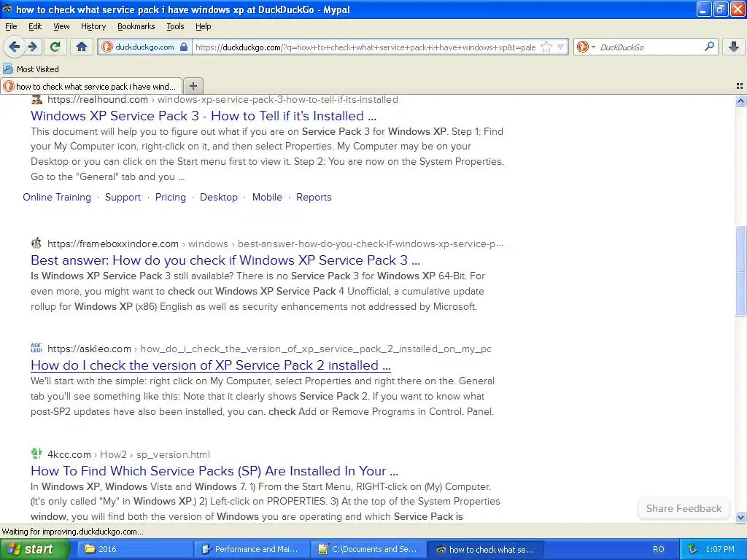Click the Share Feedback button
Image resolution: width=747 pixels, height=560 pixels.
coord(684,508)
